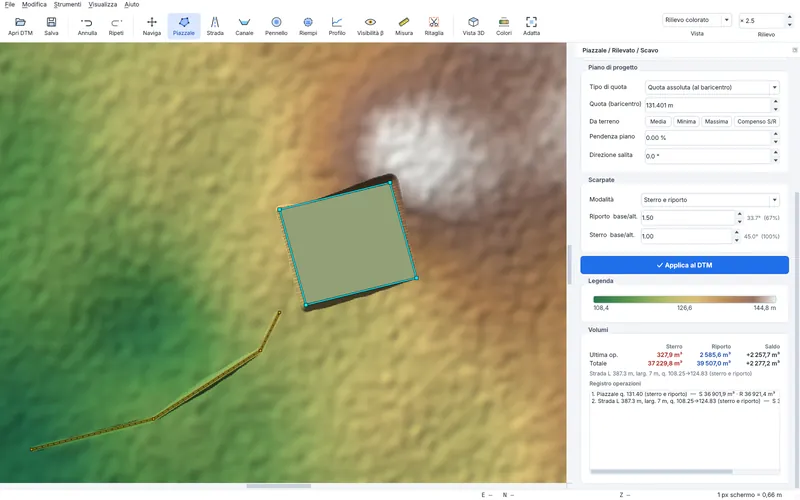Click the bottom-left corner handle of the piazzale polygon
This screenshot has width=800, height=500.
point(306,305)
